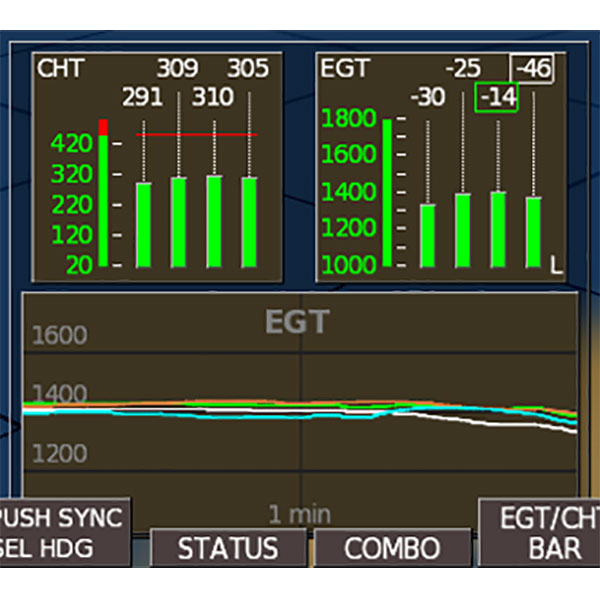This screenshot has width=600, height=600.
Task: Click the EGT trend graph title
Action: [x=298, y=322]
